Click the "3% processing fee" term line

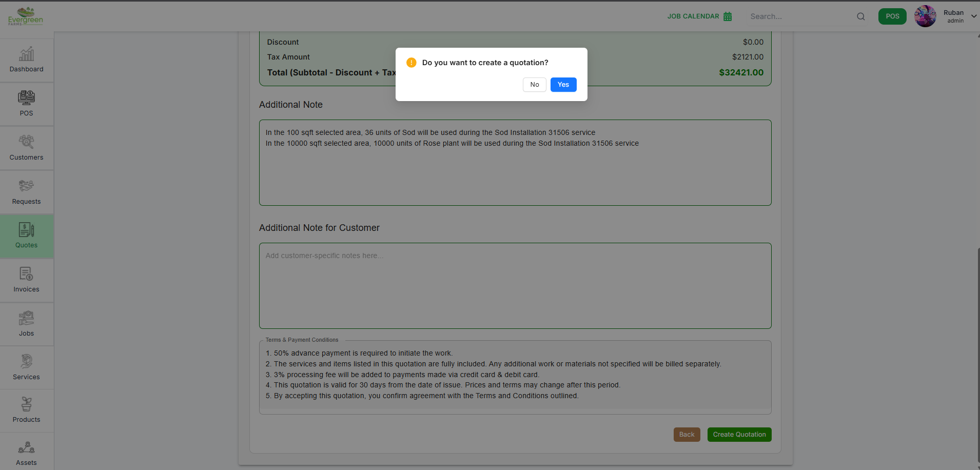(402, 375)
